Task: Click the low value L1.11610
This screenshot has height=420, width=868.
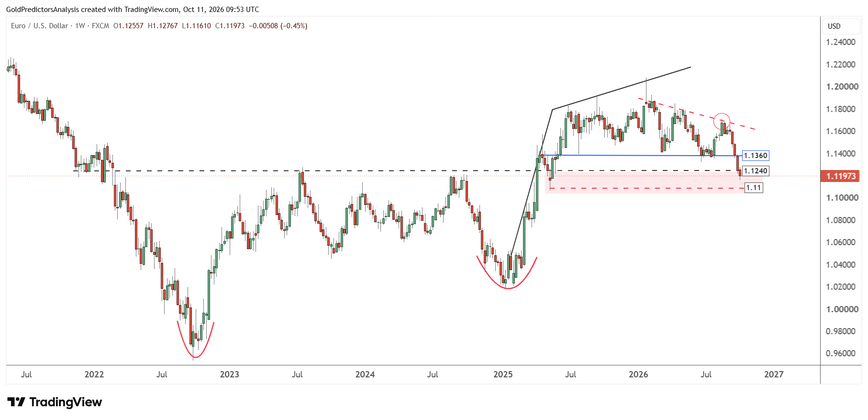Action: coord(197,26)
